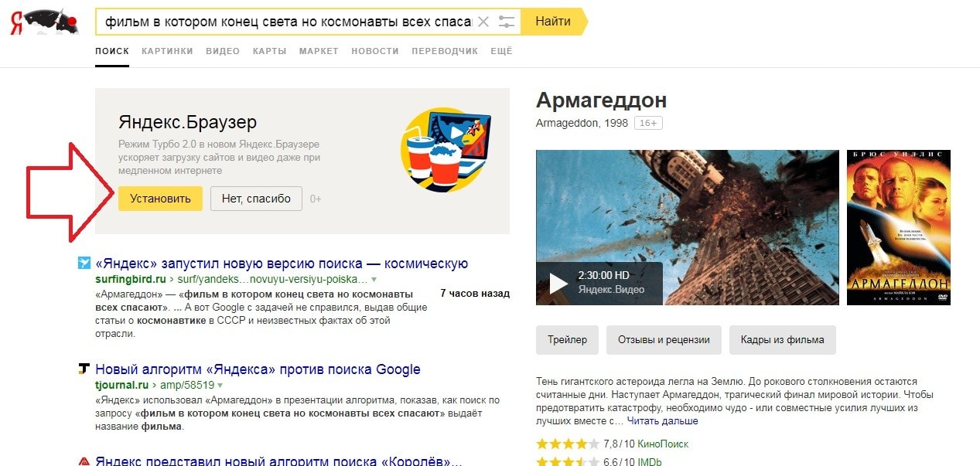Viewport: 980px width, 466px height.
Task: Click the 0+ label near install buttons
Action: [x=316, y=199]
